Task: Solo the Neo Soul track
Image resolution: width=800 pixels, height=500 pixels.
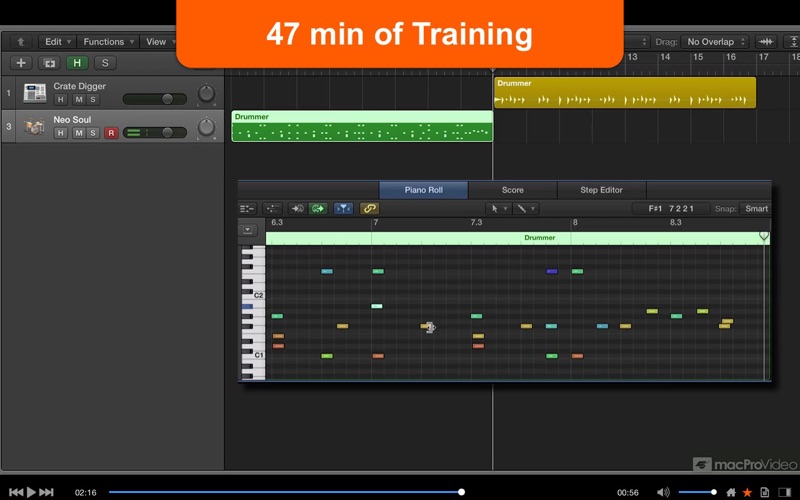Action: [93, 133]
